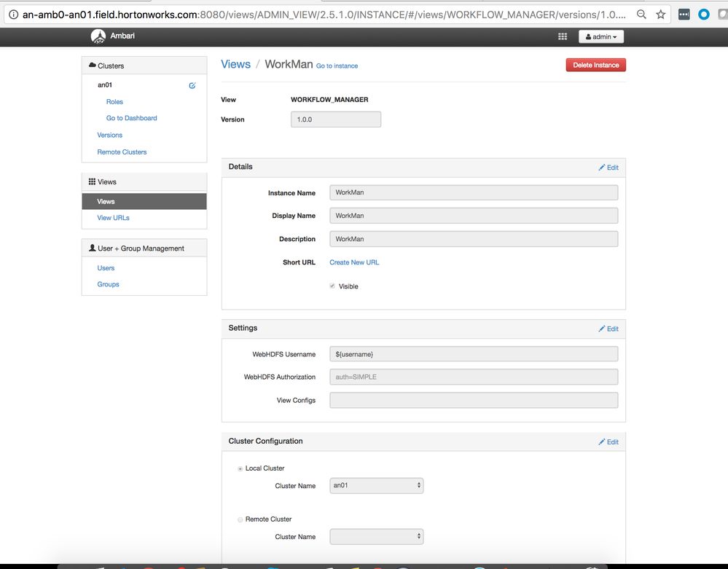Click the site info icon in address bar
The height and width of the screenshot is (569, 728).
tap(13, 15)
